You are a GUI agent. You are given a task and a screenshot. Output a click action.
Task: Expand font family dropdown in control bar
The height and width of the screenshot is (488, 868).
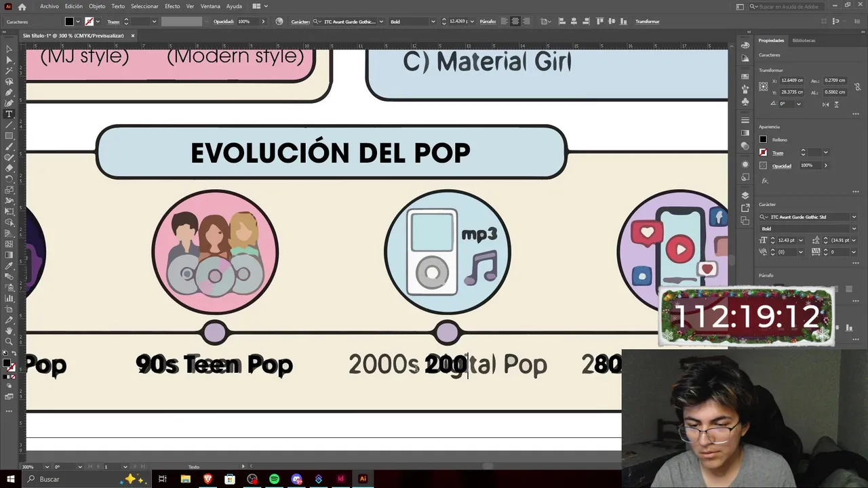coord(381,22)
